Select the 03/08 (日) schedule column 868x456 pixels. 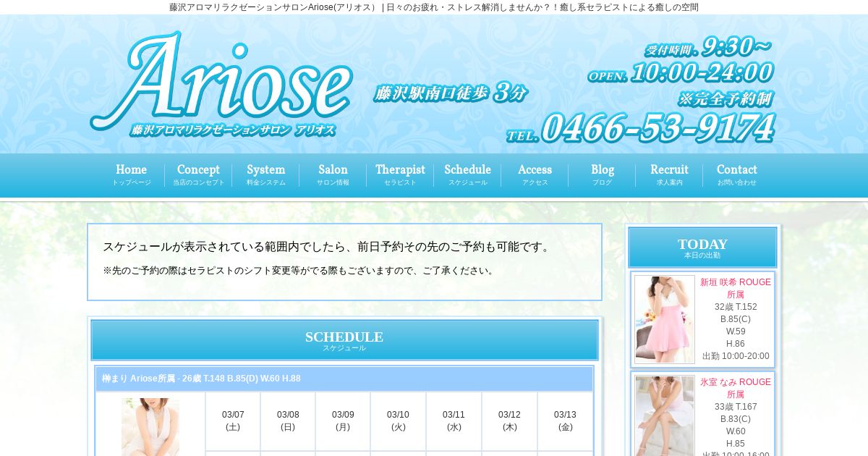click(288, 421)
